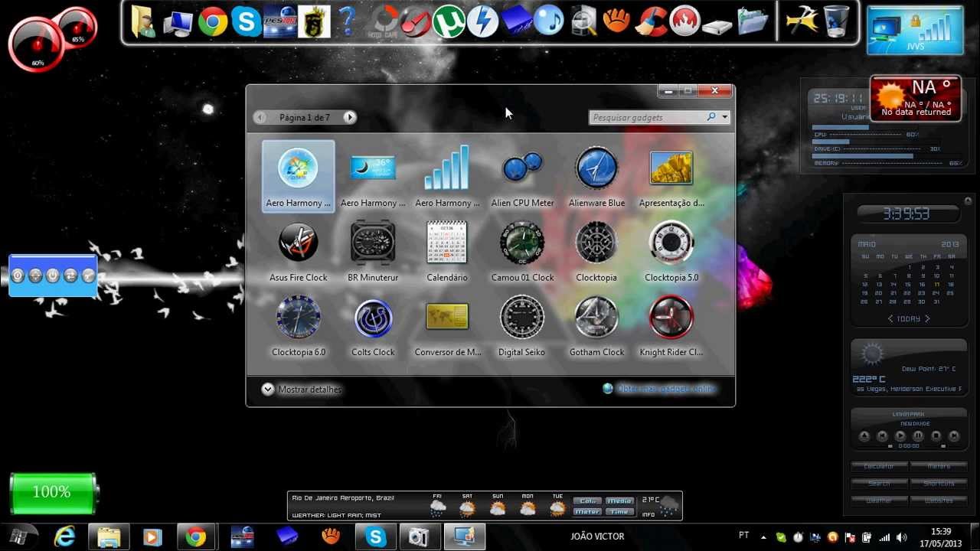Viewport: 980px width, 551px height.
Task: Open Windows Explorer from the taskbar
Action: [x=108, y=536]
